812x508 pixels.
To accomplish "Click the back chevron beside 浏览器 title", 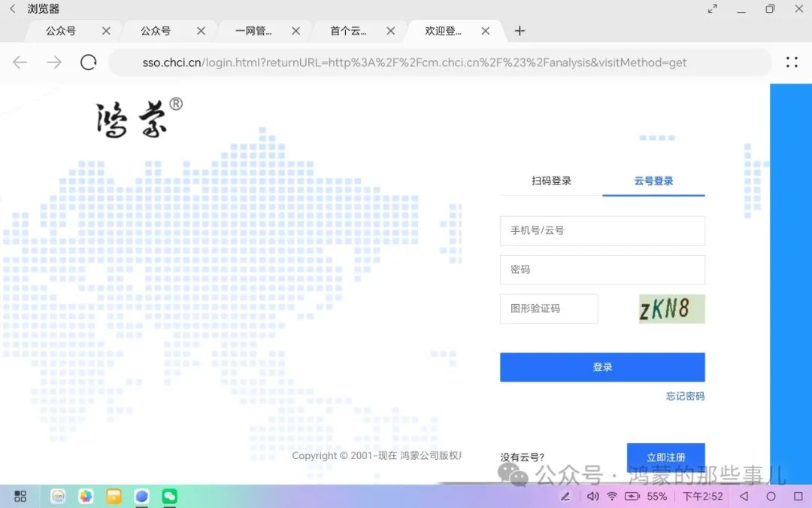I will point(13,9).
